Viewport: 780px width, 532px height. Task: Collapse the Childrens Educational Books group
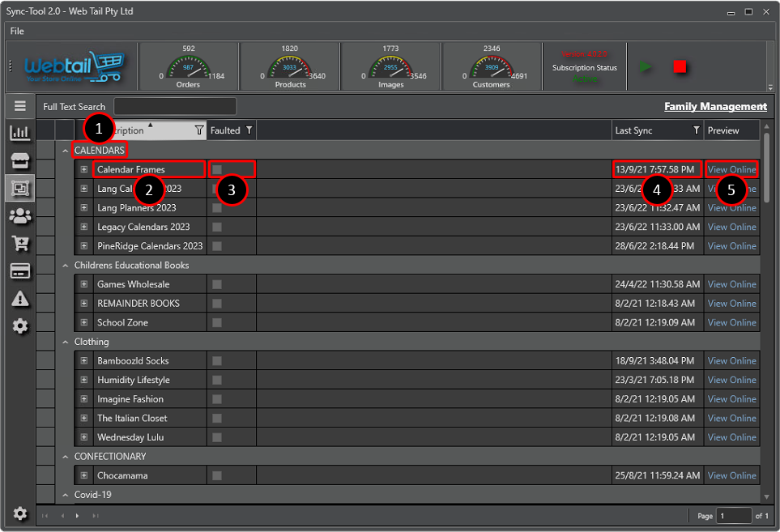65,266
